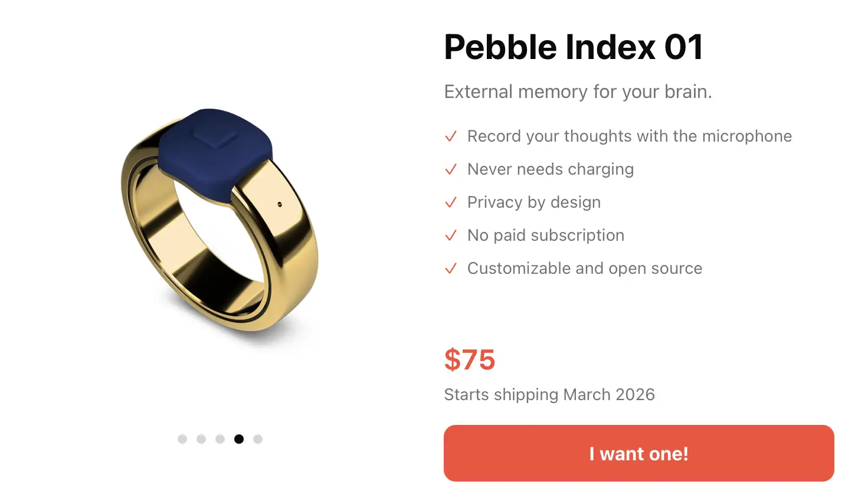Click the "Never needs charging" feature text
858x504 pixels.
[550, 169]
